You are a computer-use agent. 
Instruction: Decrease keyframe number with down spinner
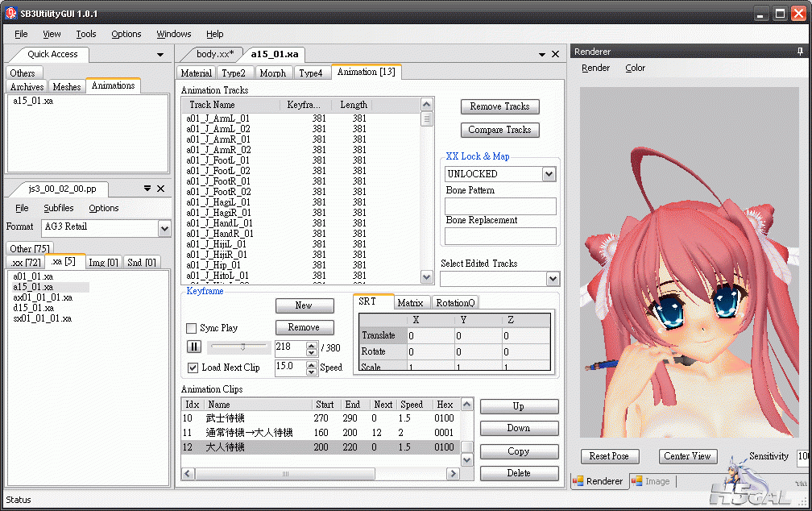pyautogui.click(x=311, y=352)
